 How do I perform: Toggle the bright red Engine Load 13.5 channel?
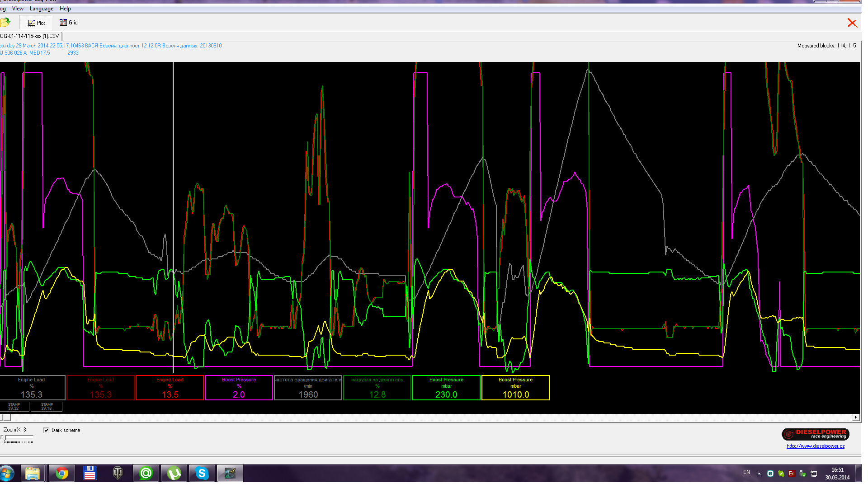(x=170, y=388)
